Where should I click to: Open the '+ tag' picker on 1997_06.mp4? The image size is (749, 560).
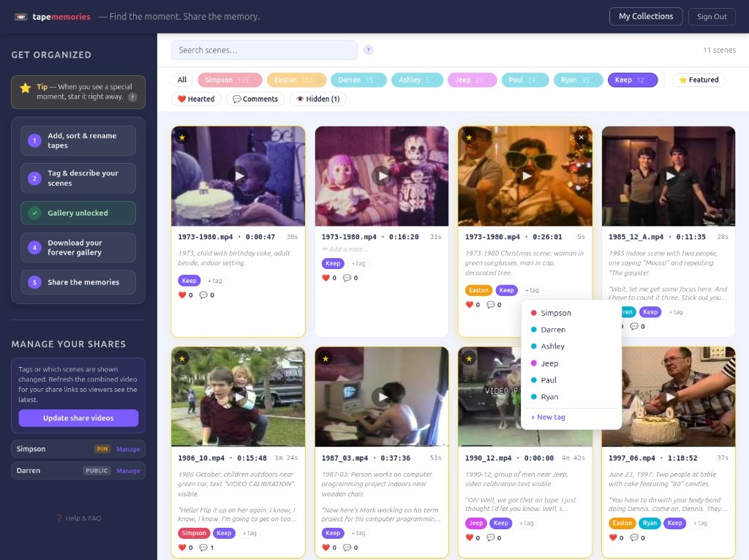click(x=701, y=523)
